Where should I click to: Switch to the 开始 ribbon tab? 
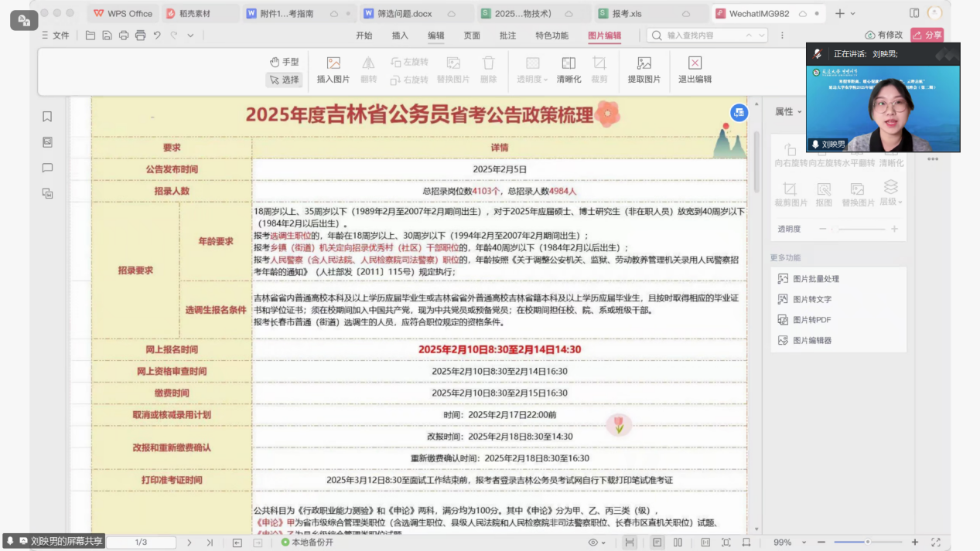(x=364, y=36)
